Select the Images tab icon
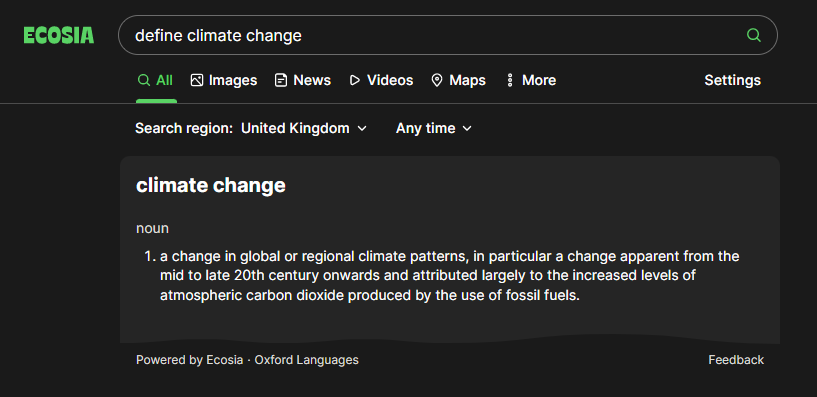817x397 pixels. (196, 80)
